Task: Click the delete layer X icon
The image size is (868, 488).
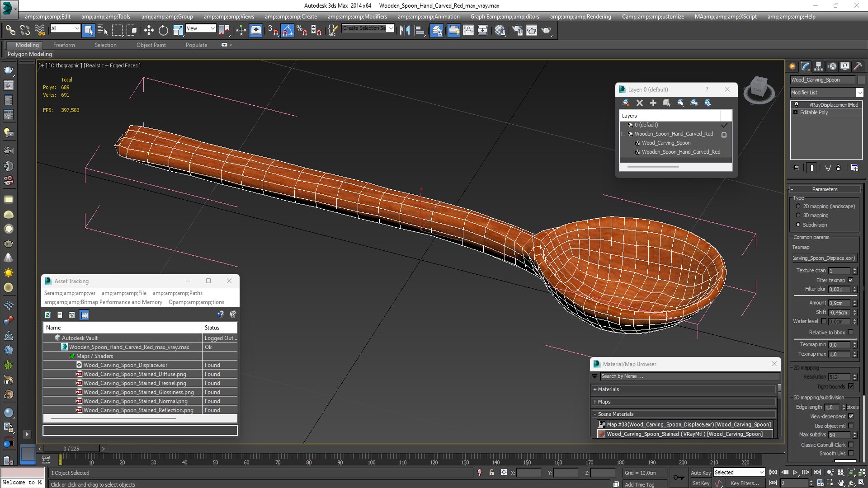Action: [x=639, y=103]
